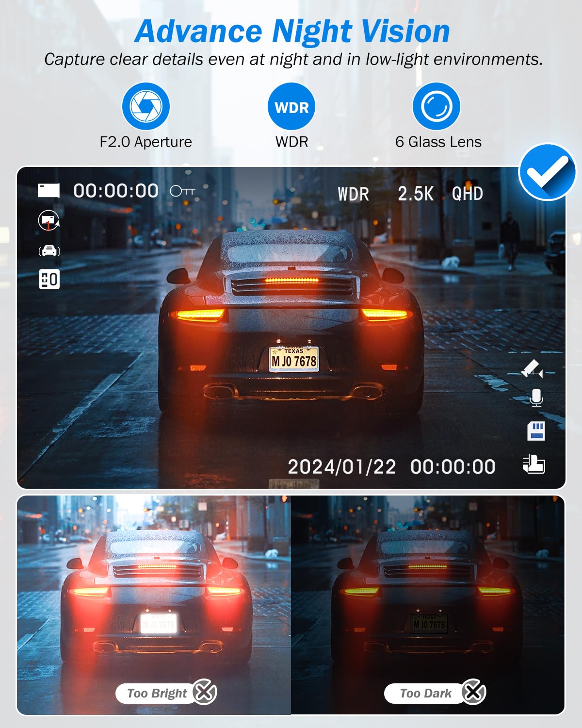Click the MJO 7678 license plate in main image
This screenshot has width=582, height=728.
click(294, 359)
